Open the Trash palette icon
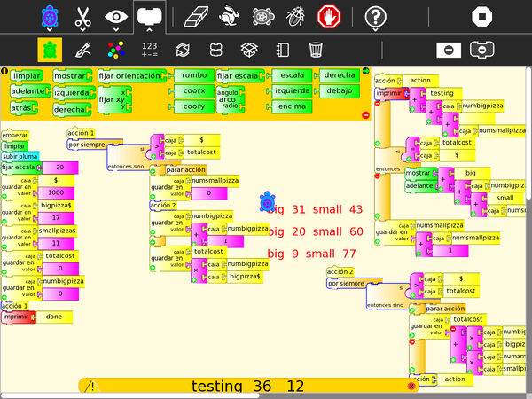The image size is (532, 399). [x=316, y=50]
